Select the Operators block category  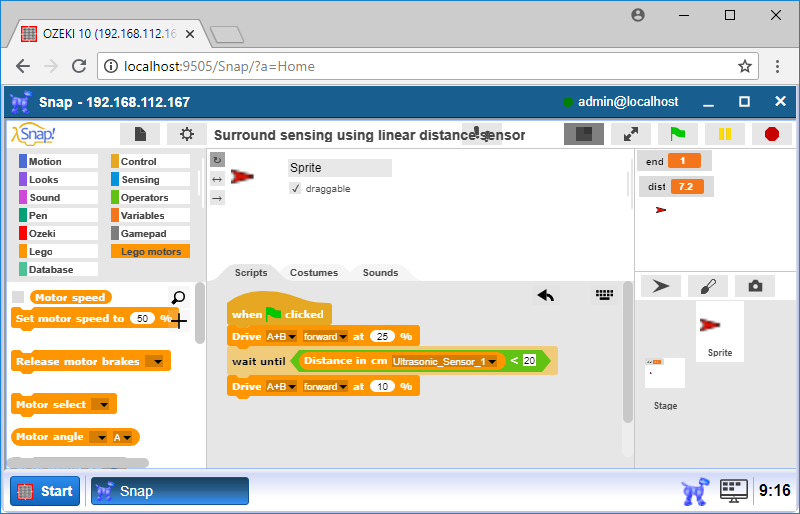(x=151, y=198)
